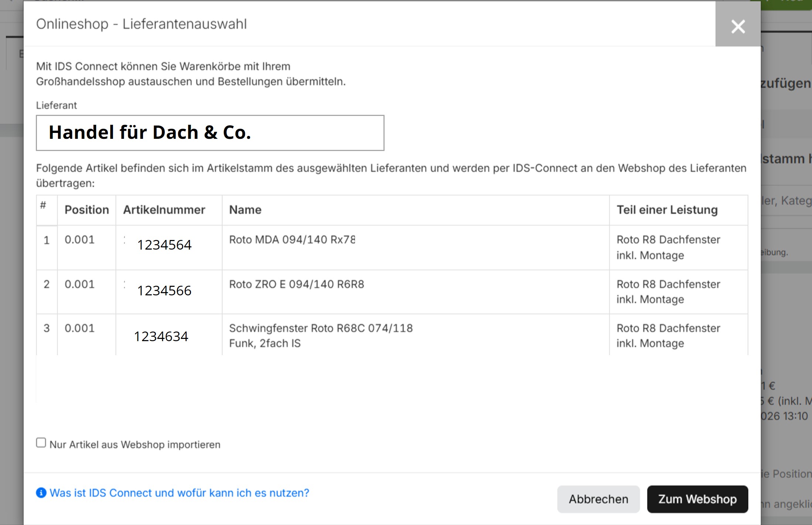Viewport: 812px width, 525px height.
Task: Close the Lieferantenauswahl dialog with X icon
Action: pyautogui.click(x=738, y=26)
